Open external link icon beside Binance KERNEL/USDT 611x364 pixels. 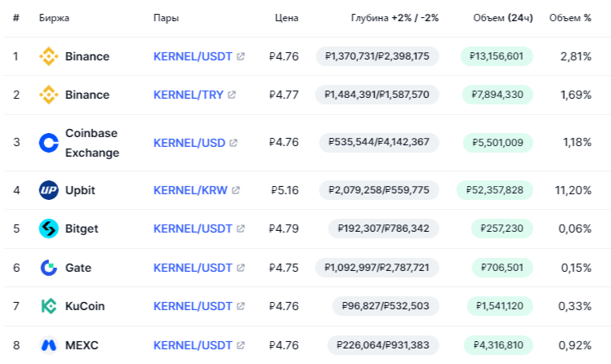click(x=241, y=56)
